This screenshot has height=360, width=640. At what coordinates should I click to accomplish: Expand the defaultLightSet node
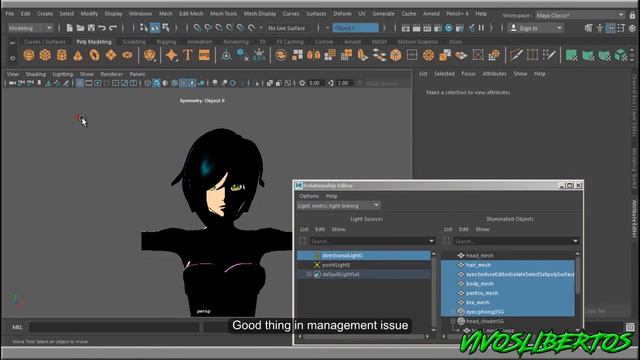coord(309,274)
